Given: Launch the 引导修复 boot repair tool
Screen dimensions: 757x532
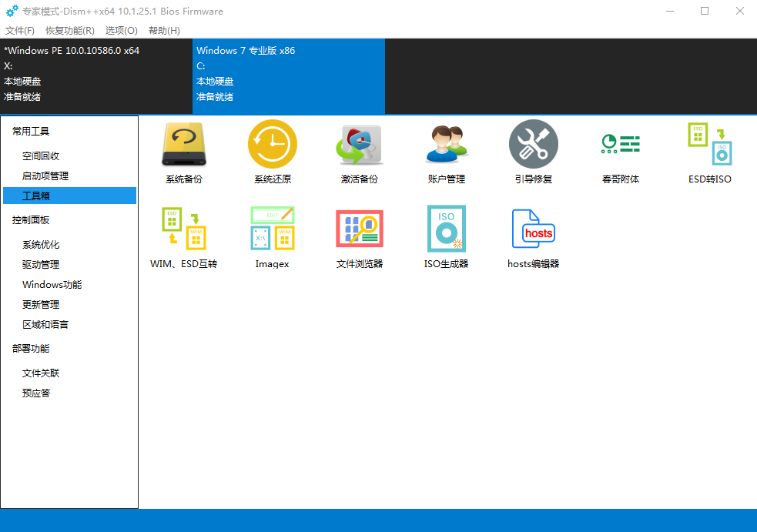Looking at the screenshot, I should point(534,146).
